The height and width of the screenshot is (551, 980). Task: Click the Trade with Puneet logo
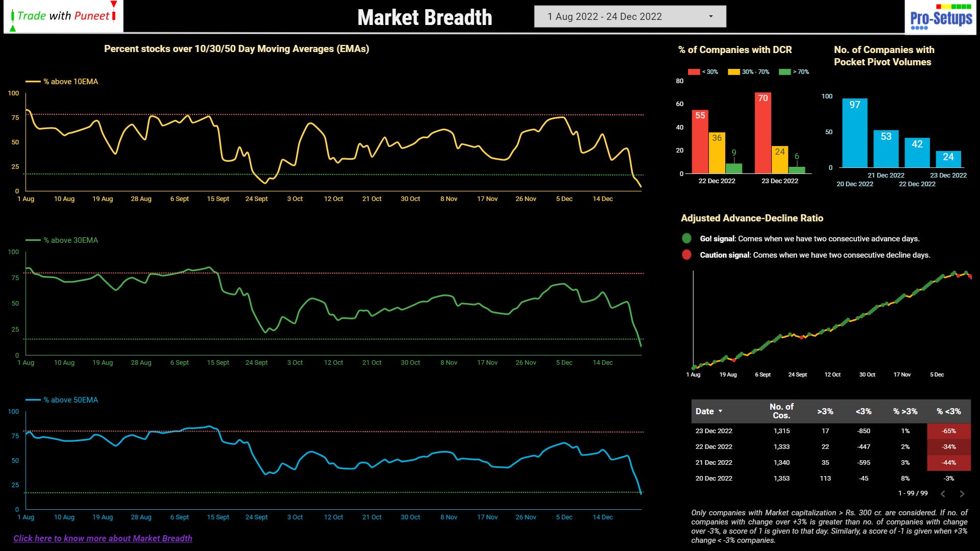pyautogui.click(x=63, y=16)
